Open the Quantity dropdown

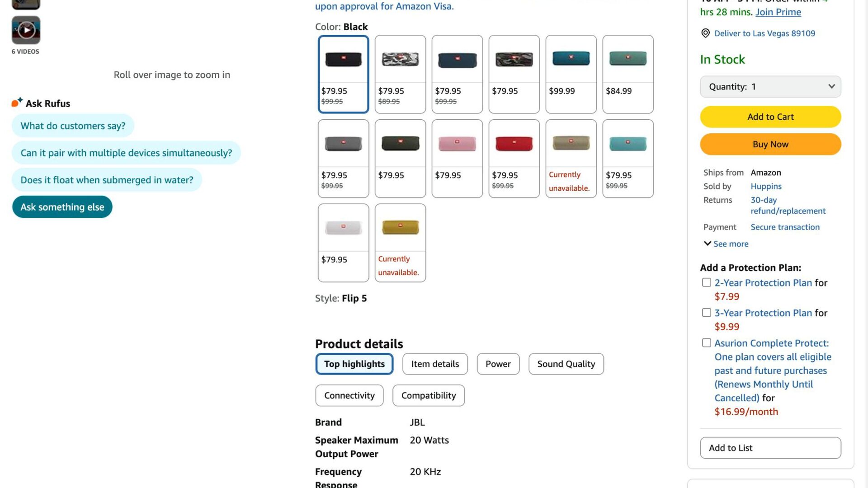(770, 86)
